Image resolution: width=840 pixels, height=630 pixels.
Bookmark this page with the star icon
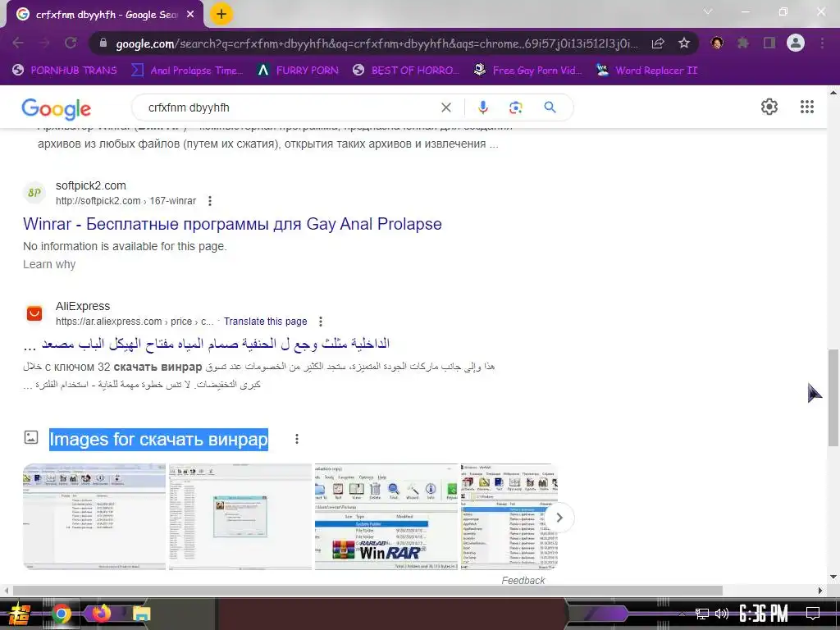[684, 43]
